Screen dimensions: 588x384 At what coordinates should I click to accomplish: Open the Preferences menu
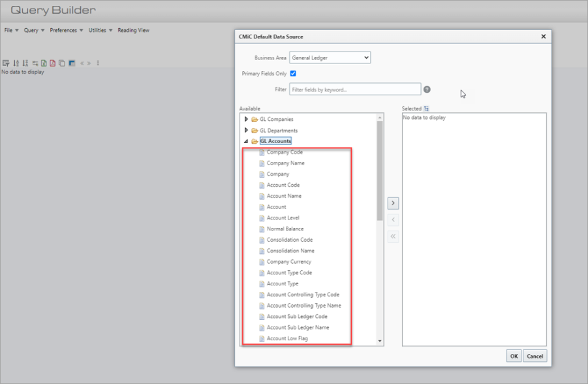click(x=67, y=30)
